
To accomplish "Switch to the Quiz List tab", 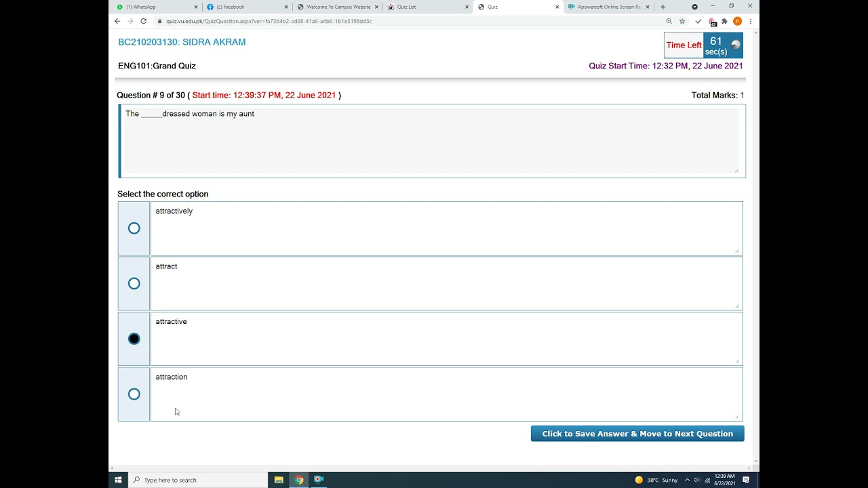I will (427, 7).
